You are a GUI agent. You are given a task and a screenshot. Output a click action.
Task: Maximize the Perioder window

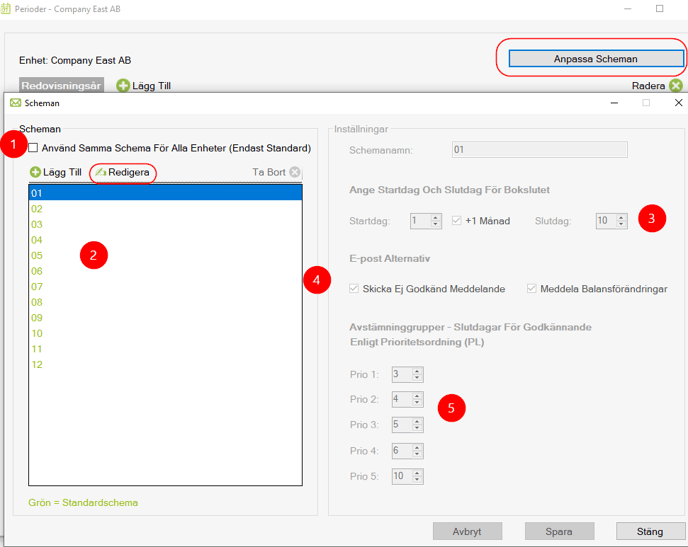(659, 9)
